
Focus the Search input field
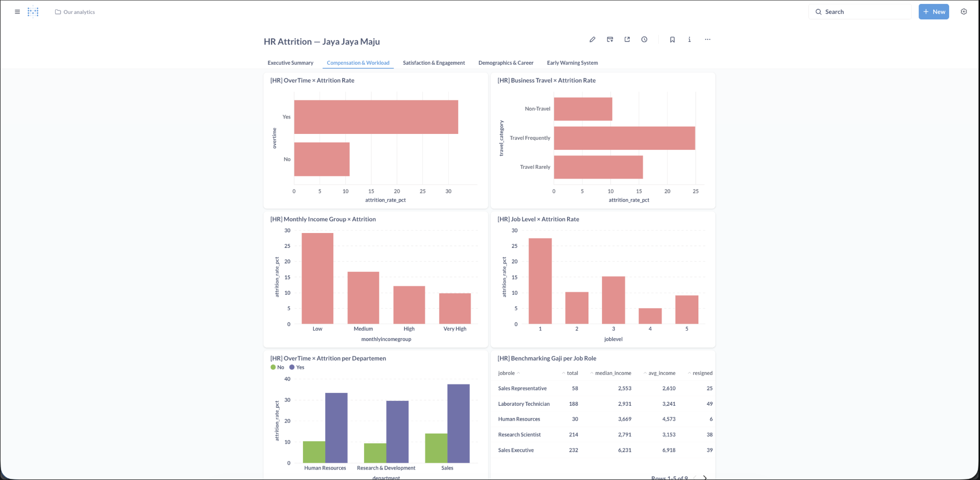860,12
